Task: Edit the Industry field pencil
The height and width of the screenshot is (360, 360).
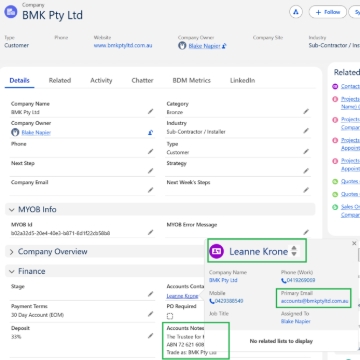Action: click(x=306, y=131)
